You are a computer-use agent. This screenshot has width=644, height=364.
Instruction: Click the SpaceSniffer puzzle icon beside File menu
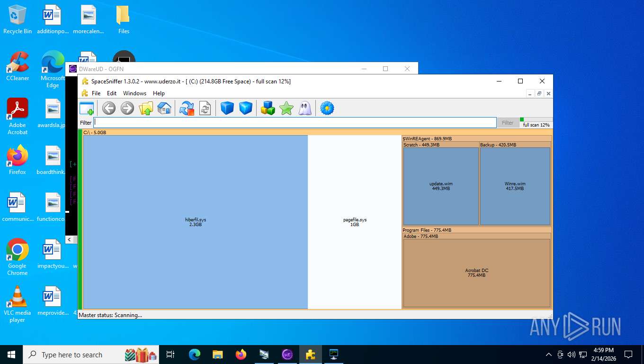[85, 93]
